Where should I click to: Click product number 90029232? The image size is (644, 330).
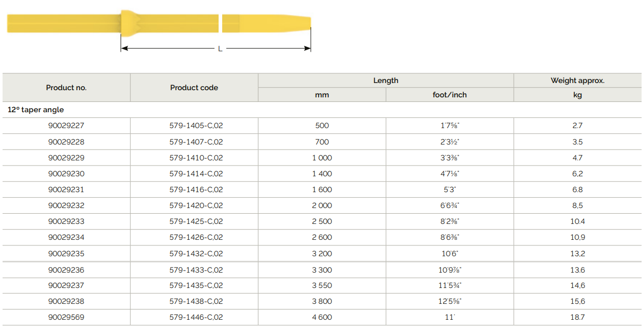(x=66, y=205)
